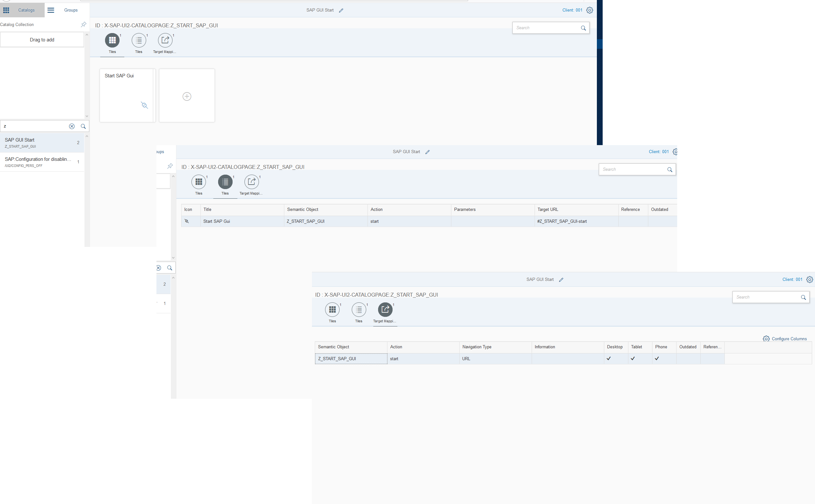
Task: Click Phone checkmark in mapping row
Action: coord(657,359)
